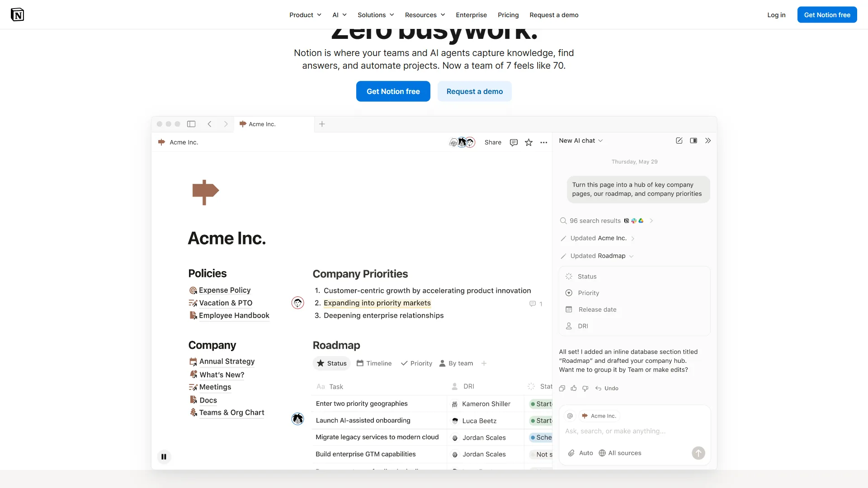Click the @ mention icon in chat input
This screenshot has width=868, height=488.
click(x=570, y=416)
